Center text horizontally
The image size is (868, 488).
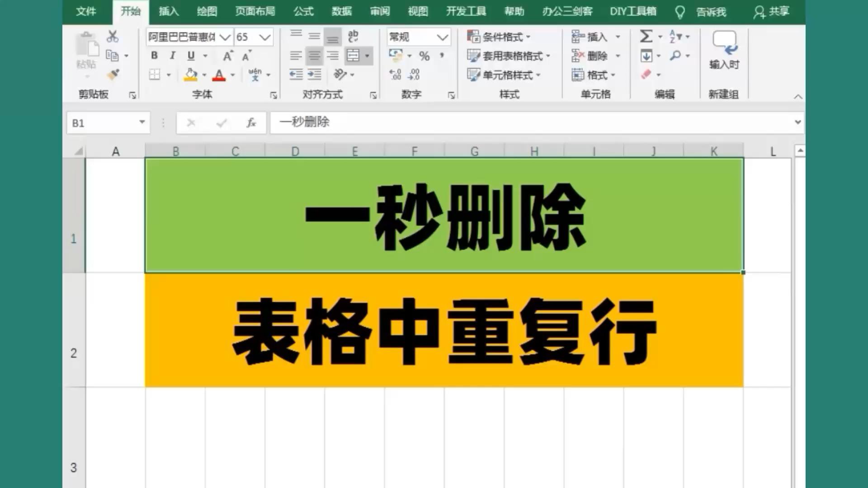pos(314,56)
